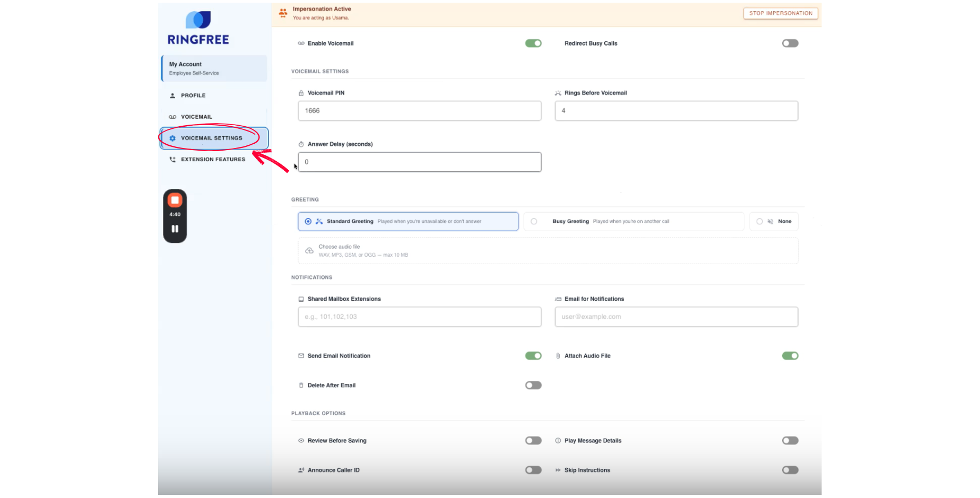Click the Impersonation Active people icon

click(283, 13)
